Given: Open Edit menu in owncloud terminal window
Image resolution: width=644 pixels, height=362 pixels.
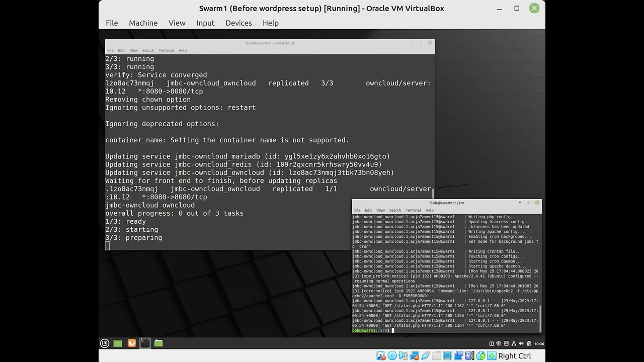Looking at the screenshot, I should click(x=121, y=50).
